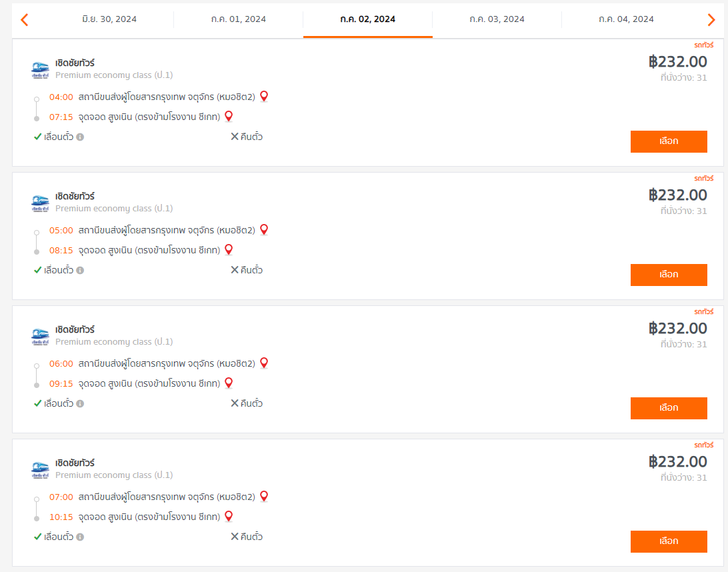Open map pin for 04:00 Mo Chit 2 departure

264,96
